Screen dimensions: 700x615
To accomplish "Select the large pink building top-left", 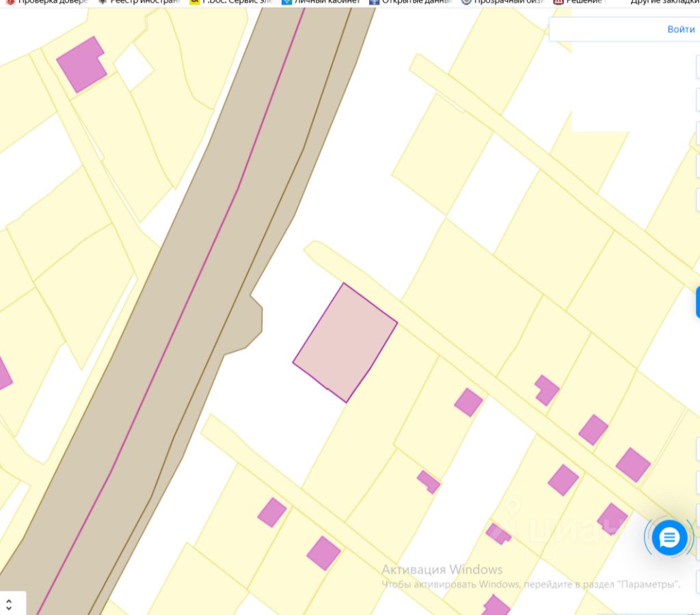I will (x=81, y=65).
